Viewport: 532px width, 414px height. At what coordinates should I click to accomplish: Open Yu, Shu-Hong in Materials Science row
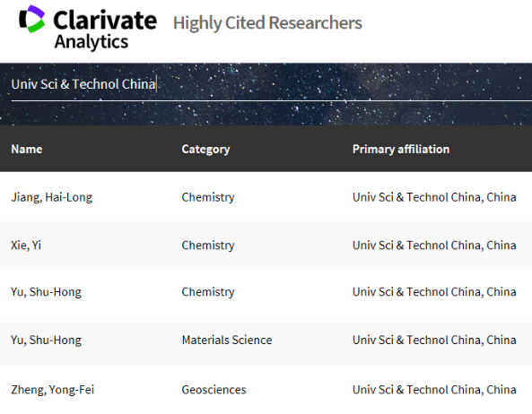click(x=46, y=340)
